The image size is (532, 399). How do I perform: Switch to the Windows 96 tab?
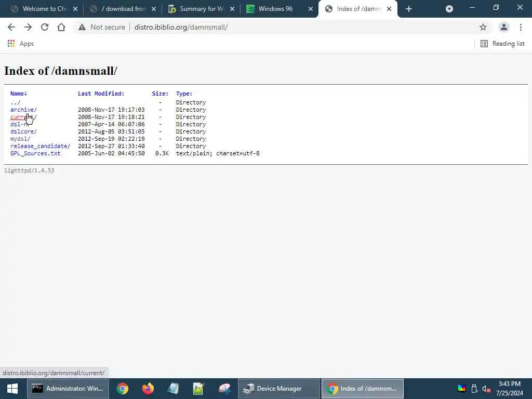(x=275, y=9)
